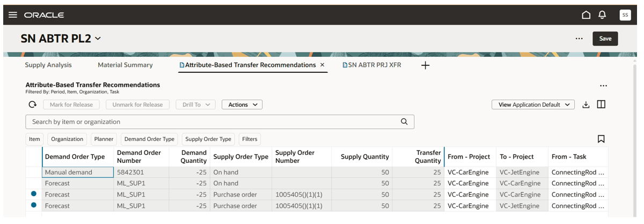644x224 pixels.
Task: Open the SS user profile avatar
Action: click(x=625, y=15)
